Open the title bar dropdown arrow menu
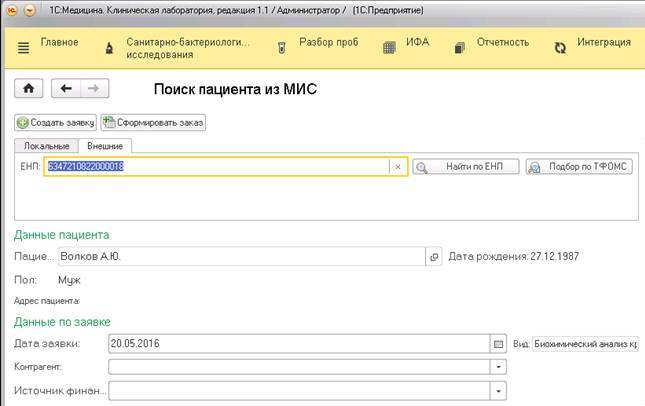645x406 pixels. (28, 9)
